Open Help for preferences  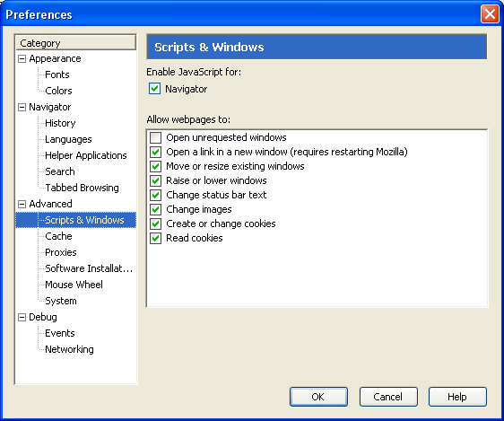tap(457, 397)
